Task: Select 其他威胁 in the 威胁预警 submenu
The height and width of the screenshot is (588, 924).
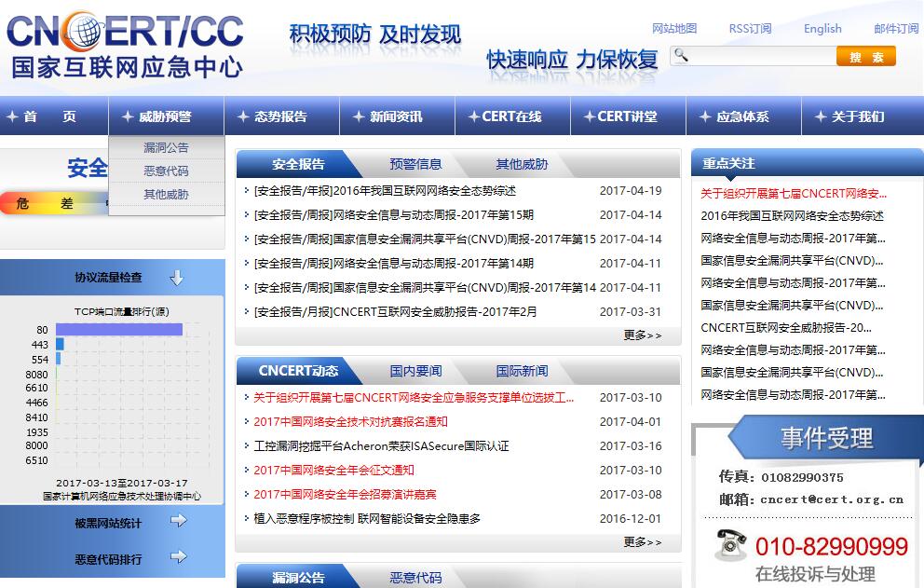Action: [166, 195]
